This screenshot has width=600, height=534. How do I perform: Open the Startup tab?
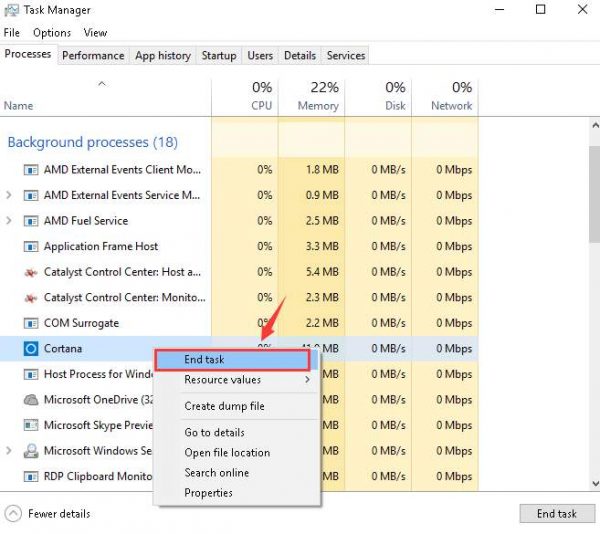(x=219, y=56)
